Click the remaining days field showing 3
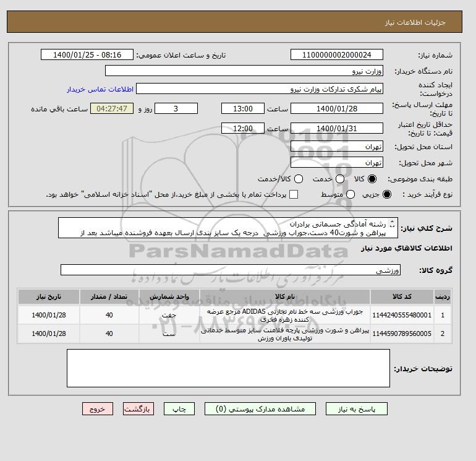 click(176, 109)
